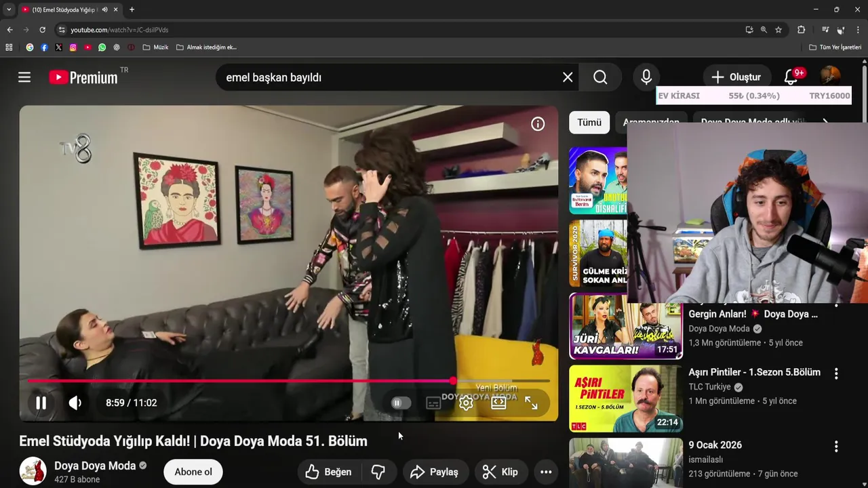Open a new browser tab
The height and width of the screenshot is (488, 868).
(x=132, y=9)
